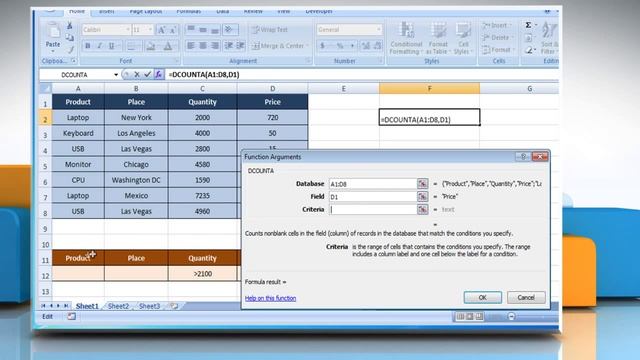Open the Name Box dropdown arrow

click(x=116, y=75)
